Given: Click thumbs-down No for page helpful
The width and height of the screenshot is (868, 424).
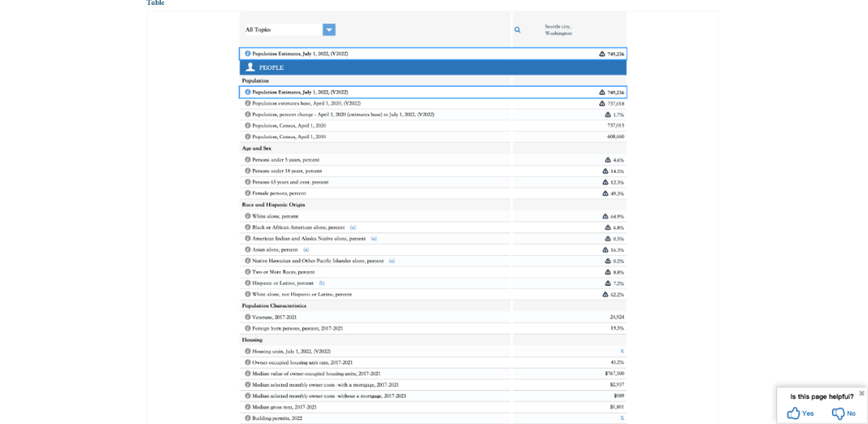Looking at the screenshot, I should click(843, 413).
